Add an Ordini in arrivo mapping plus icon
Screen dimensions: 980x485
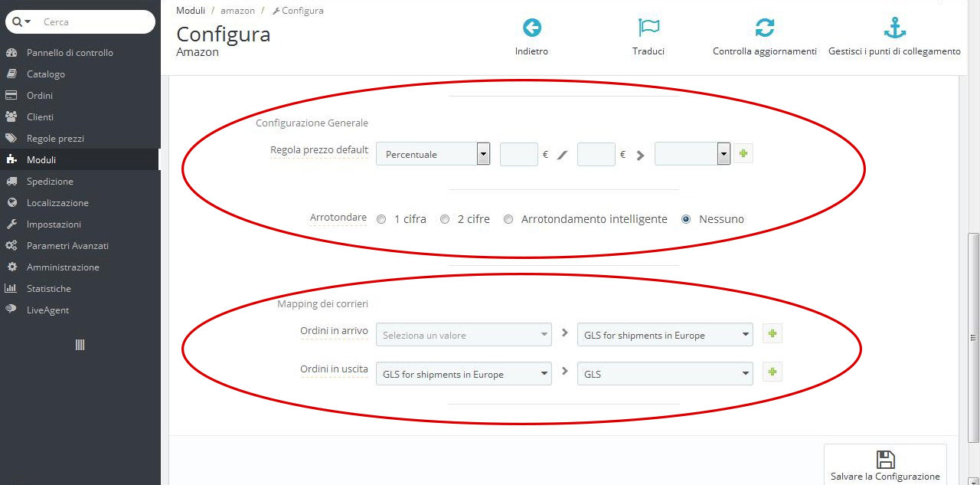pyautogui.click(x=773, y=334)
